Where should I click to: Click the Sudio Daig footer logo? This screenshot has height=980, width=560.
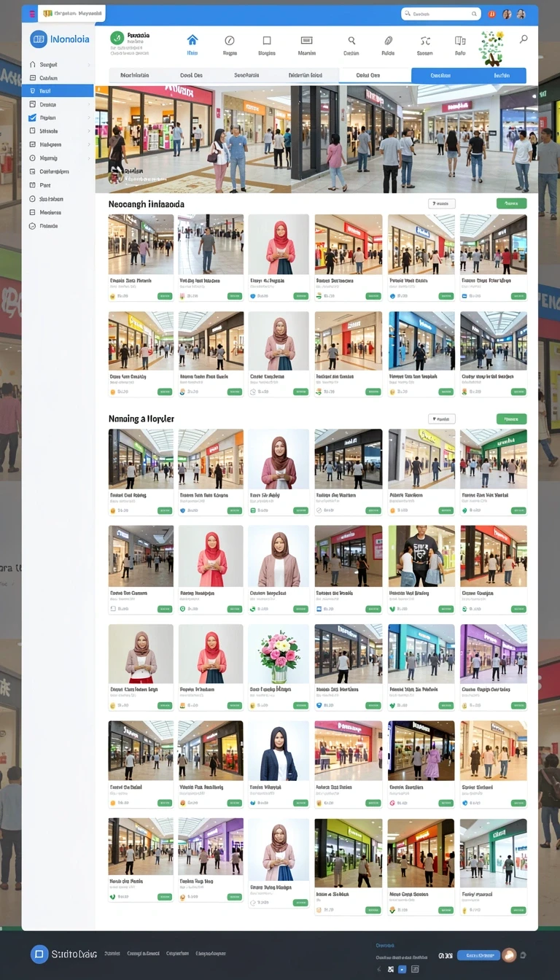pyautogui.click(x=63, y=954)
